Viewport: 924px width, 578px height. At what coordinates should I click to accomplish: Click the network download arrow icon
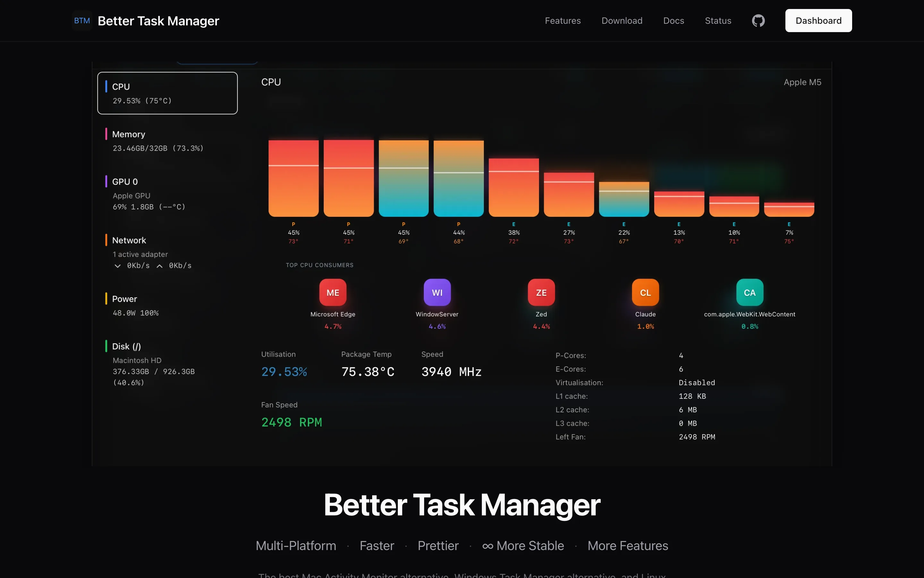[x=118, y=266]
